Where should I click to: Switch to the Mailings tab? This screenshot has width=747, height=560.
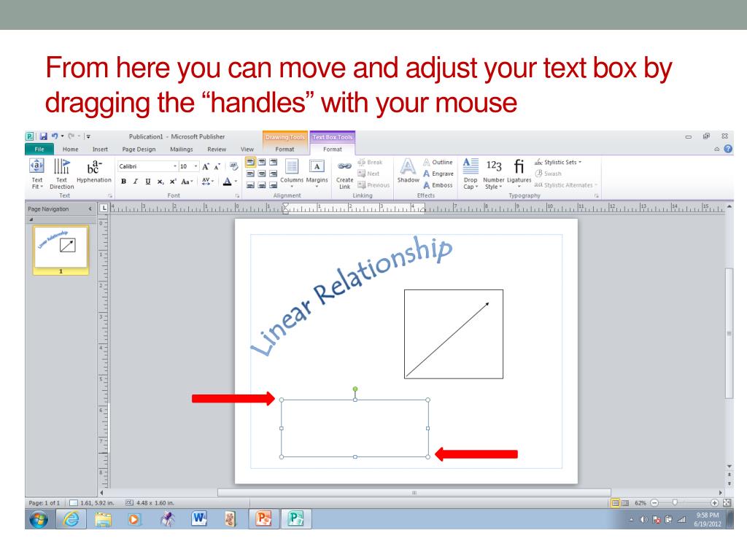[x=182, y=149]
